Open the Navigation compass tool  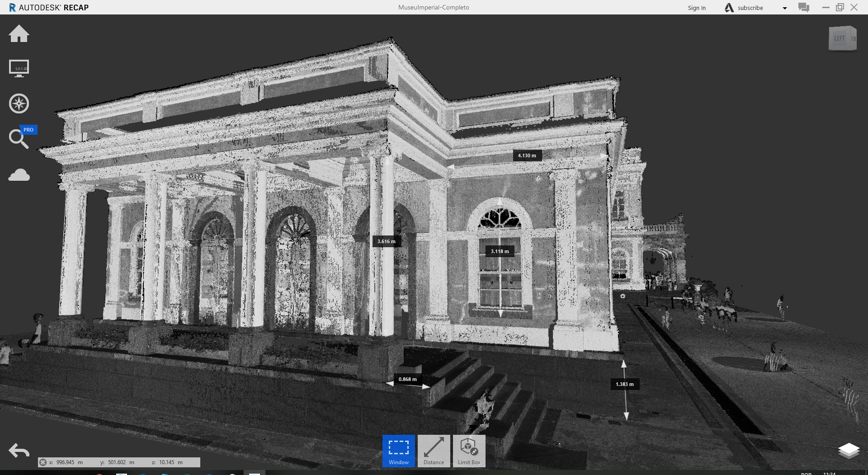(19, 103)
